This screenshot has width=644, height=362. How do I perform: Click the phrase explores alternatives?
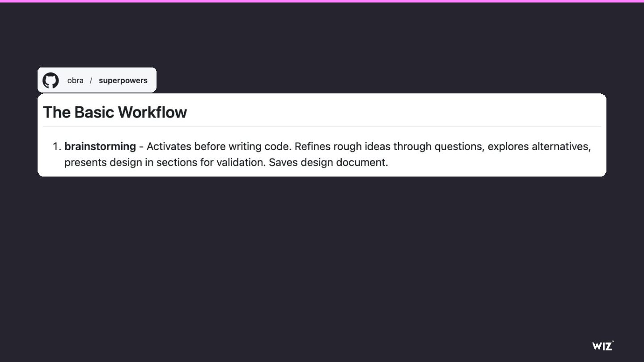click(x=539, y=147)
